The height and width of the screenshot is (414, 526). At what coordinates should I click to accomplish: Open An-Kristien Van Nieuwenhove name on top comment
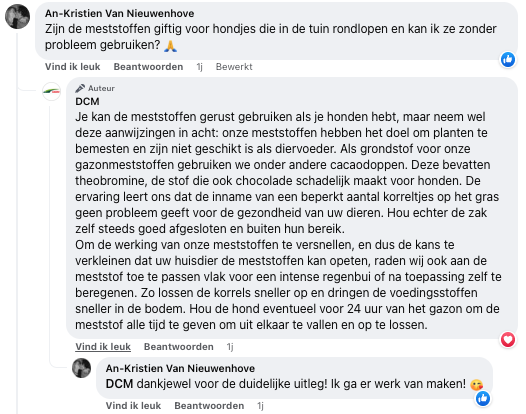pyautogui.click(x=119, y=13)
